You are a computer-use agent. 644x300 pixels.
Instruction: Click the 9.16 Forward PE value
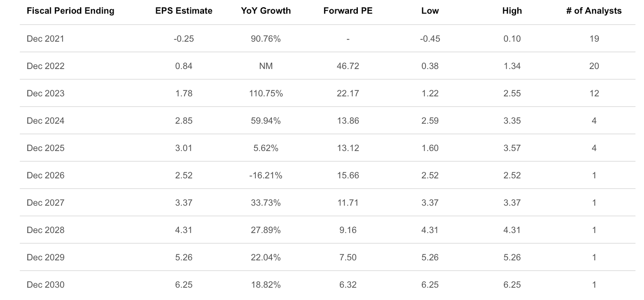[348, 230]
